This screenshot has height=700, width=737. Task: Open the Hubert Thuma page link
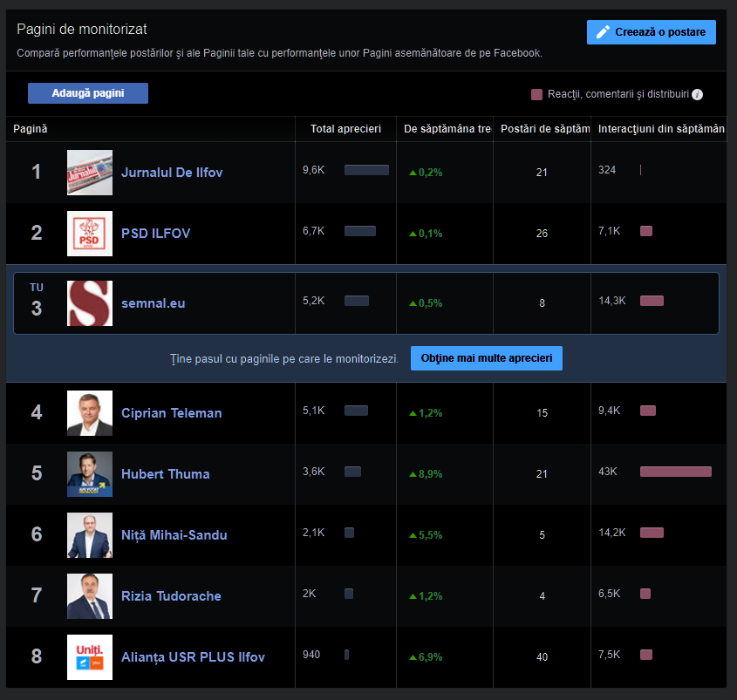coord(165,474)
